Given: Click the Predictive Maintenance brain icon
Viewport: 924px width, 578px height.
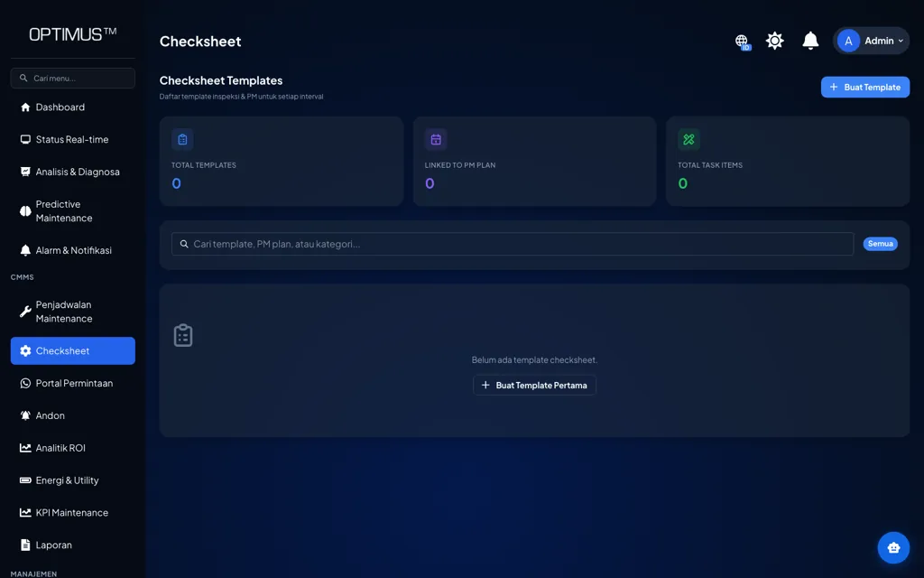Looking at the screenshot, I should [x=25, y=211].
